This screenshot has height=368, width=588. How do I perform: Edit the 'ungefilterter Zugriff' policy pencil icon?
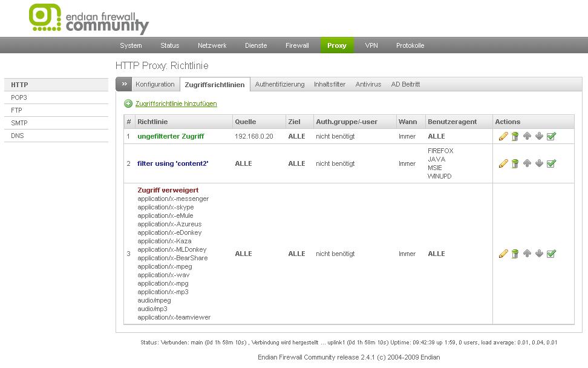503,137
